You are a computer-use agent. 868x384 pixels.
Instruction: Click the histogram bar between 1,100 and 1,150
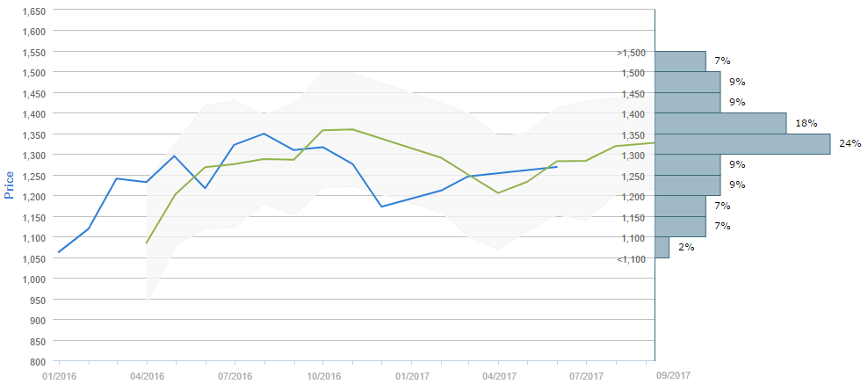tap(681, 227)
